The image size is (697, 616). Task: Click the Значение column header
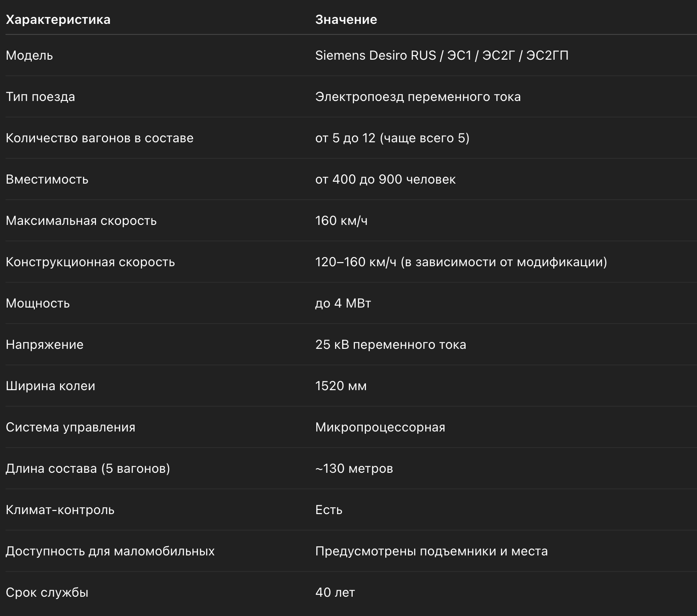(x=346, y=20)
